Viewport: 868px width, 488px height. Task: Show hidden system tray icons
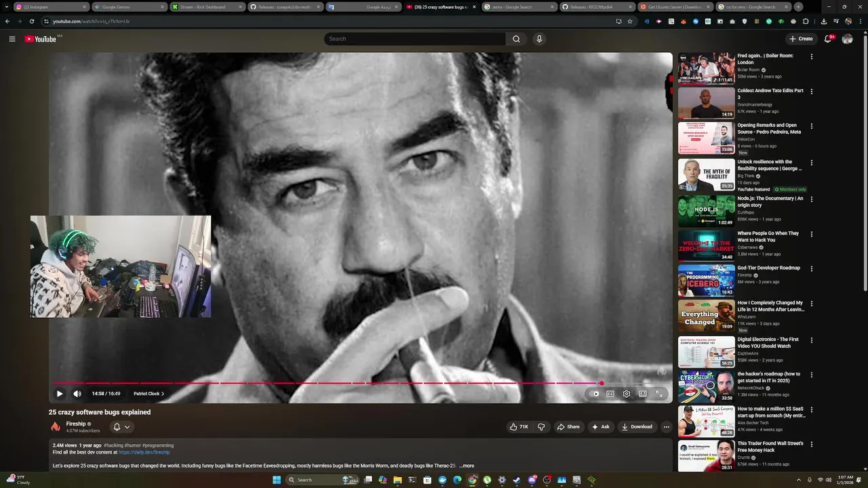click(799, 480)
